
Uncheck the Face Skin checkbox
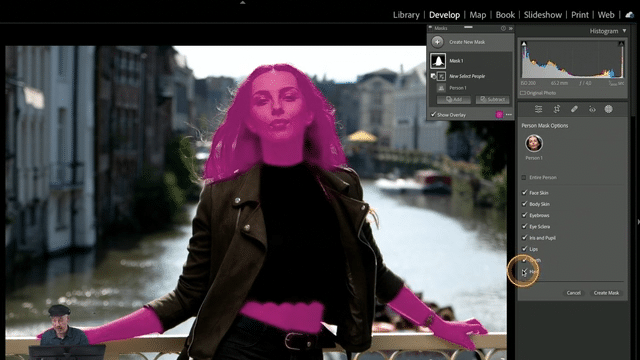pyautogui.click(x=524, y=193)
